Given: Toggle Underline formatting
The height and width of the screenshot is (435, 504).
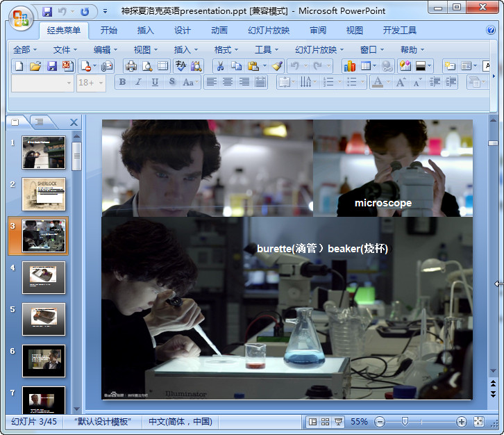Looking at the screenshot, I should (x=155, y=83).
